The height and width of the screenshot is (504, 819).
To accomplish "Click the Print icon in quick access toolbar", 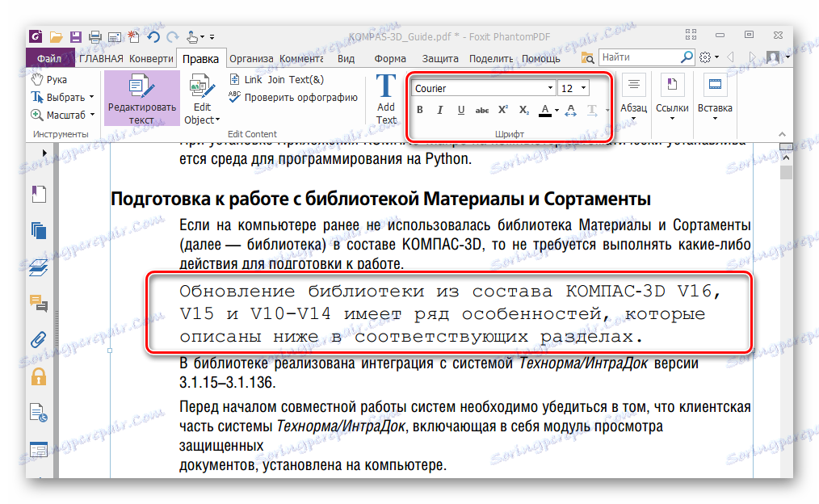I will pyautogui.click(x=94, y=37).
